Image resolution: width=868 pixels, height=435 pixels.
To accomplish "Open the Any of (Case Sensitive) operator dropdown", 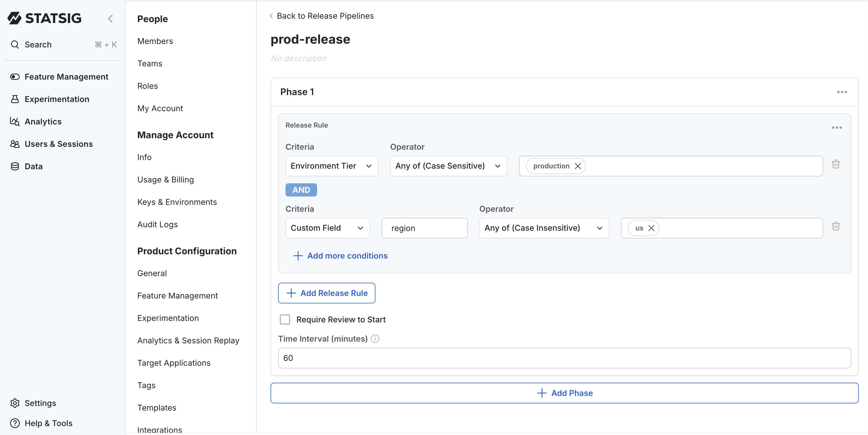I will click(x=448, y=166).
